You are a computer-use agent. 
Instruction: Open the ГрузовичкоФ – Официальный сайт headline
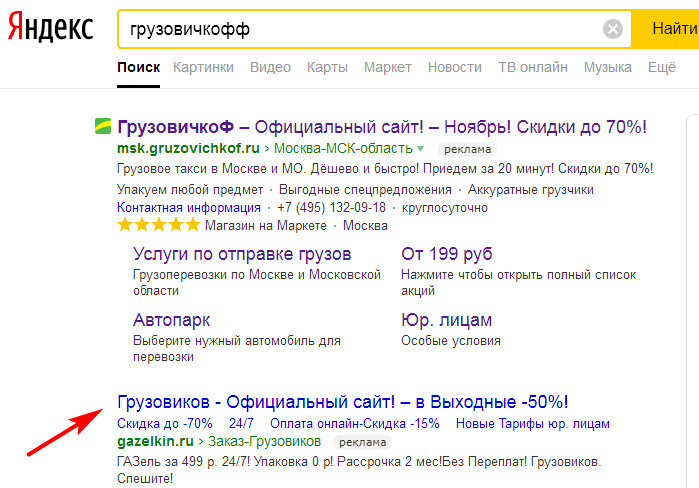click(x=382, y=127)
